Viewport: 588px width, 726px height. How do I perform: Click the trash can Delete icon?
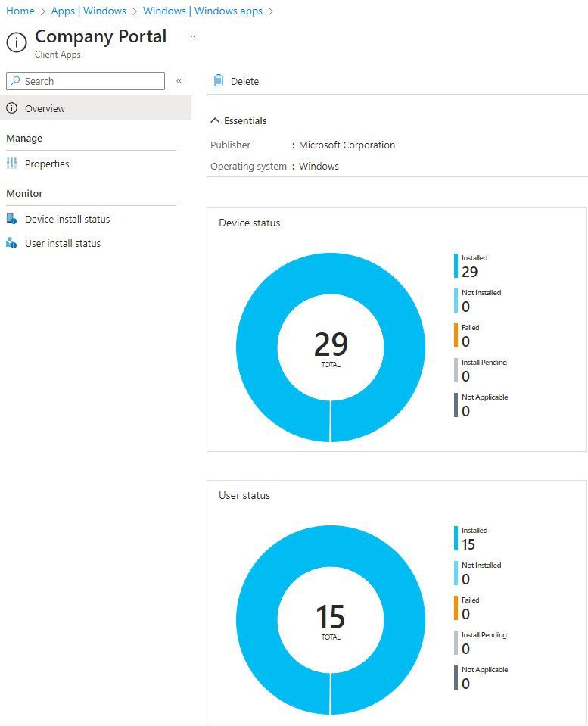[219, 80]
